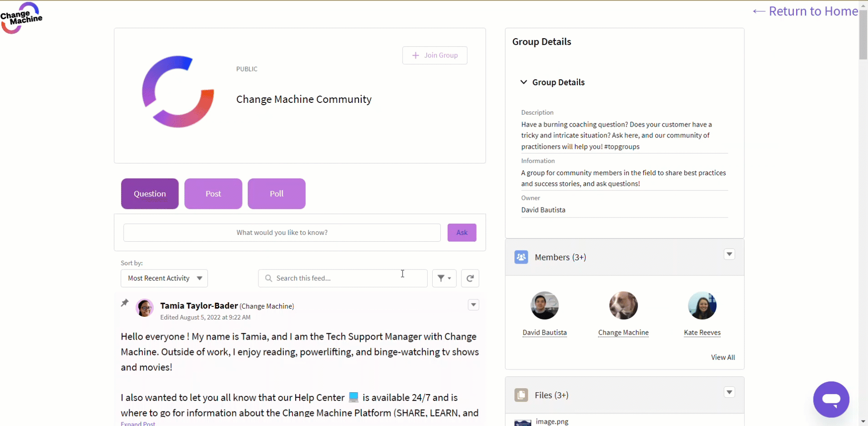868x426 pixels.
Task: Click the Members group icon
Action: 521,257
